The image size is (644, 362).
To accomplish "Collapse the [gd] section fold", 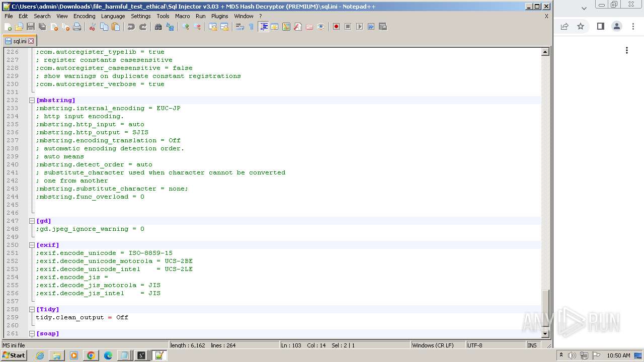I will pos(32,221).
